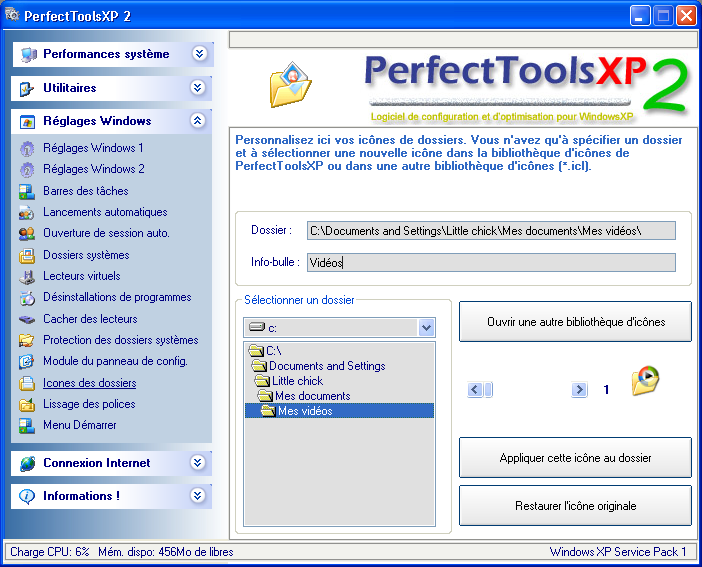Click the Informations ! info icon
The width and height of the screenshot is (702, 567).
point(27,496)
